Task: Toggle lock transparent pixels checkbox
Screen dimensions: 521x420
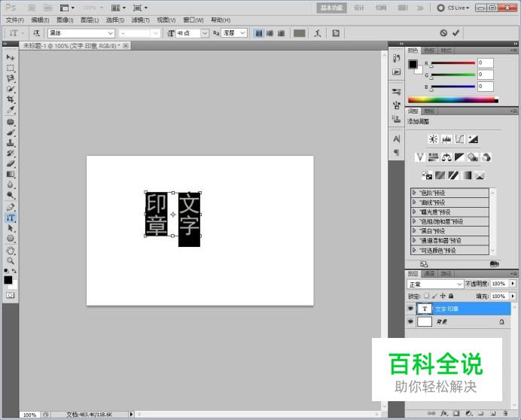Action: [426, 295]
